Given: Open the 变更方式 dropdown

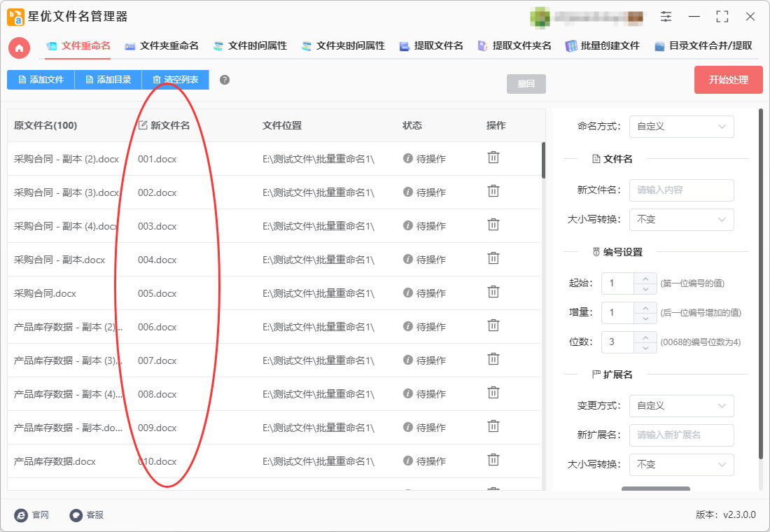Looking at the screenshot, I should (682, 406).
